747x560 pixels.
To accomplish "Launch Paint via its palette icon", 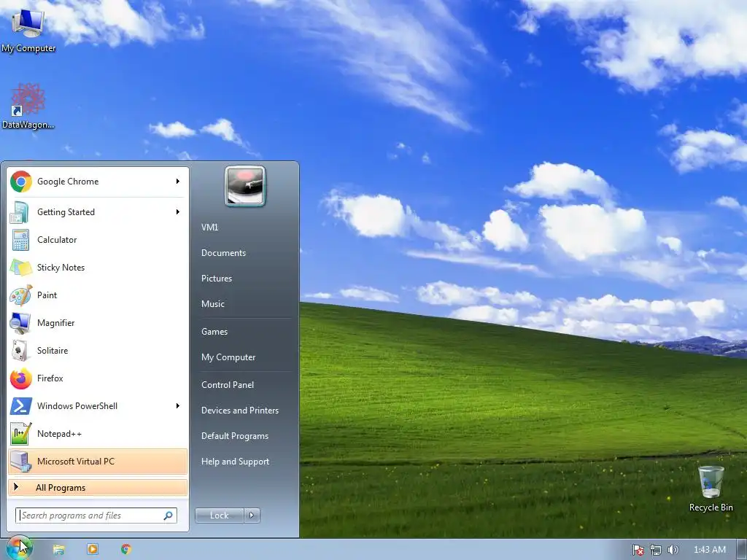I will coord(21,295).
